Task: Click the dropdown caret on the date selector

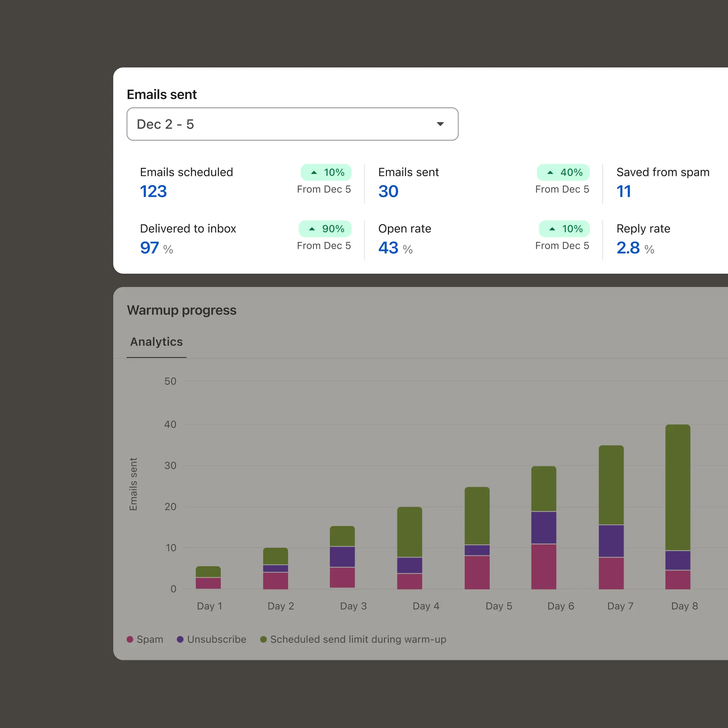Action: click(440, 124)
